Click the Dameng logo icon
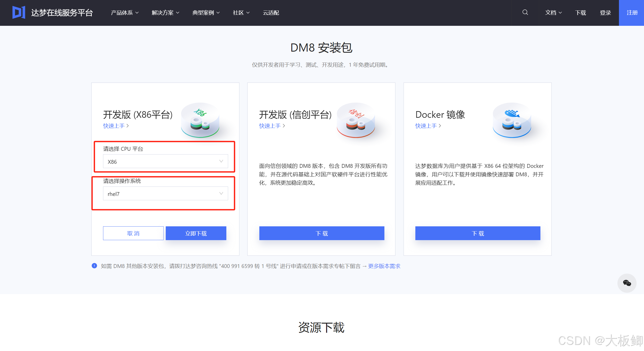The image size is (644, 351). pos(19,12)
